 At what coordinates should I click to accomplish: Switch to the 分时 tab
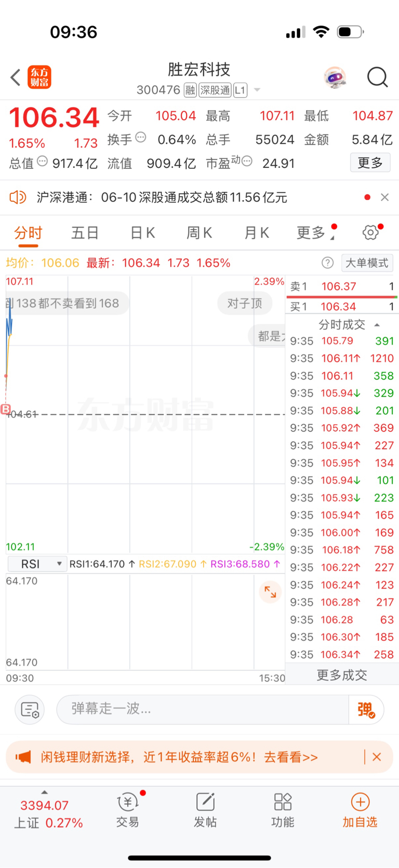[x=28, y=233]
